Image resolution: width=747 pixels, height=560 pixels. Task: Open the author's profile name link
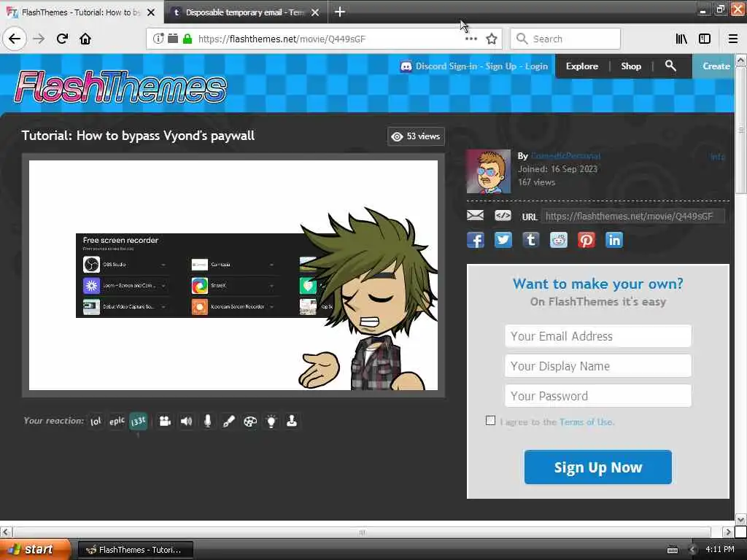[565, 156]
